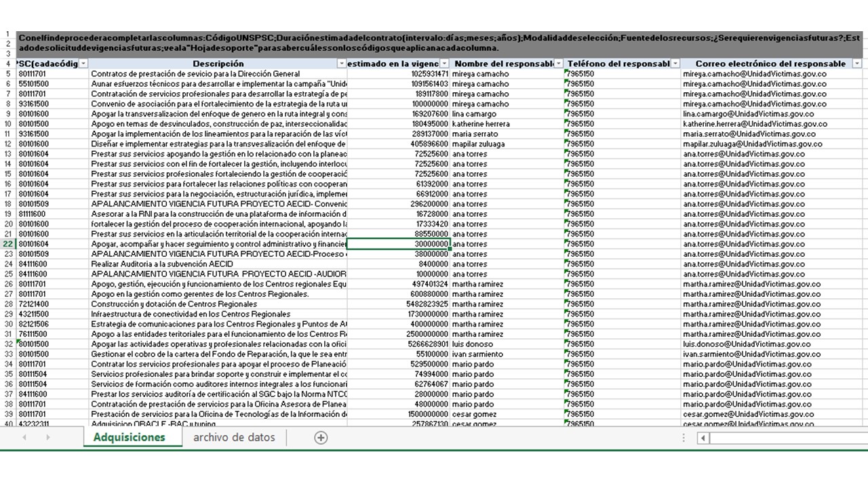Add a new sheet with plus icon

click(321, 438)
